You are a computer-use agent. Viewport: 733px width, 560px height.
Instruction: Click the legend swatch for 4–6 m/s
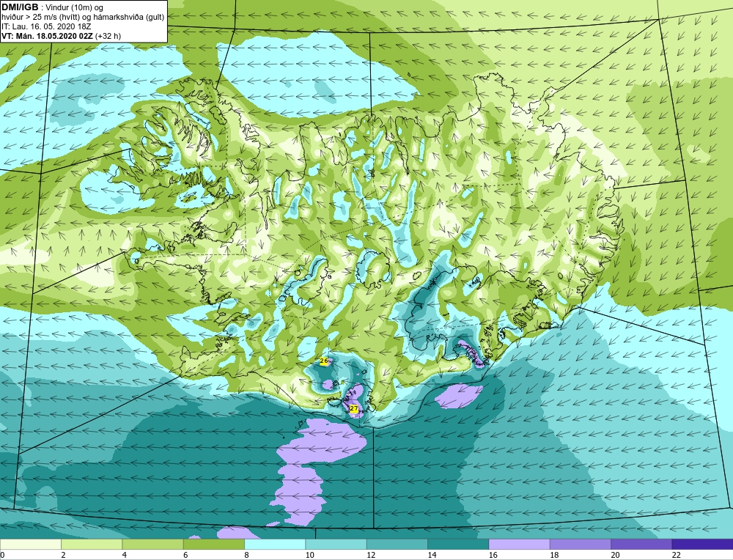coord(152,544)
